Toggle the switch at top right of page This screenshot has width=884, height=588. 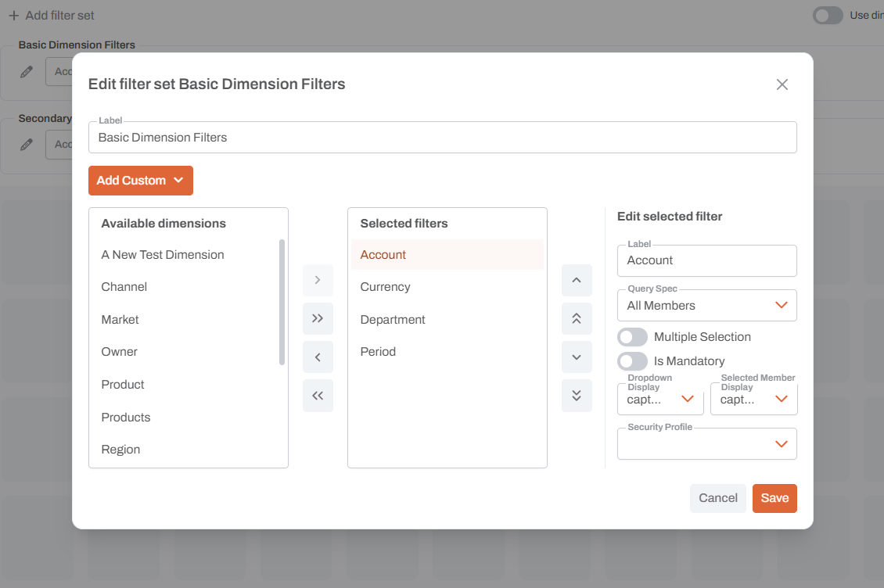(827, 16)
